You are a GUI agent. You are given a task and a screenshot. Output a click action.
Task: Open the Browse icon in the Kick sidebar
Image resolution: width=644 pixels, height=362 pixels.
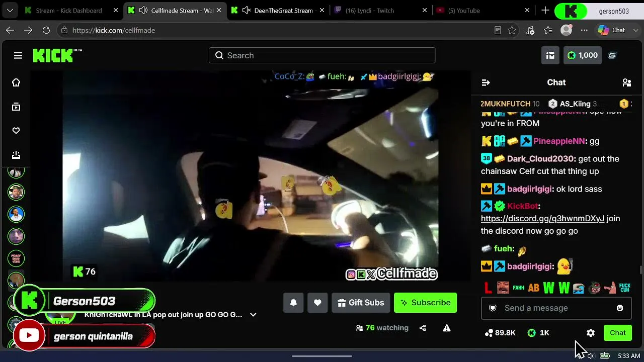pyautogui.click(x=16, y=107)
